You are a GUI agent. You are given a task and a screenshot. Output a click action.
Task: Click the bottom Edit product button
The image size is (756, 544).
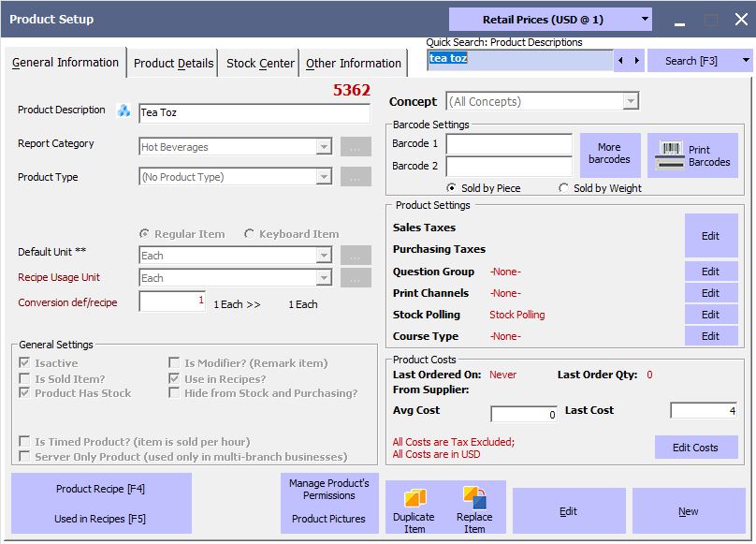click(x=569, y=511)
